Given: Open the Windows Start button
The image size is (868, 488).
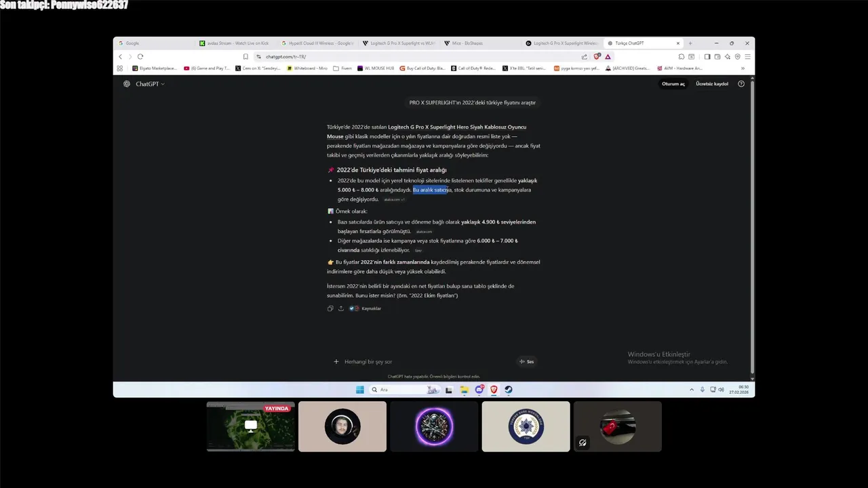Looking at the screenshot, I should click(x=360, y=390).
